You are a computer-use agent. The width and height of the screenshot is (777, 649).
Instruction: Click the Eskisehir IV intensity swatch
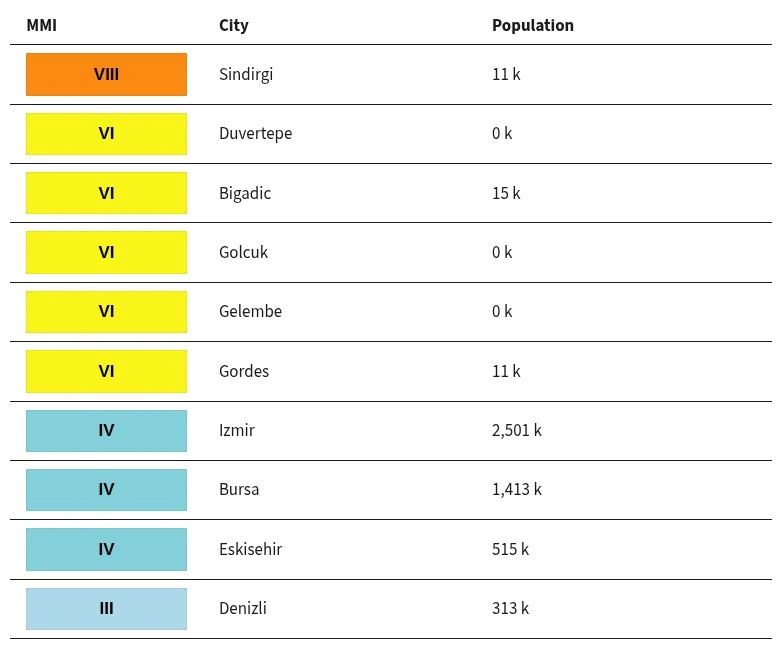click(107, 549)
